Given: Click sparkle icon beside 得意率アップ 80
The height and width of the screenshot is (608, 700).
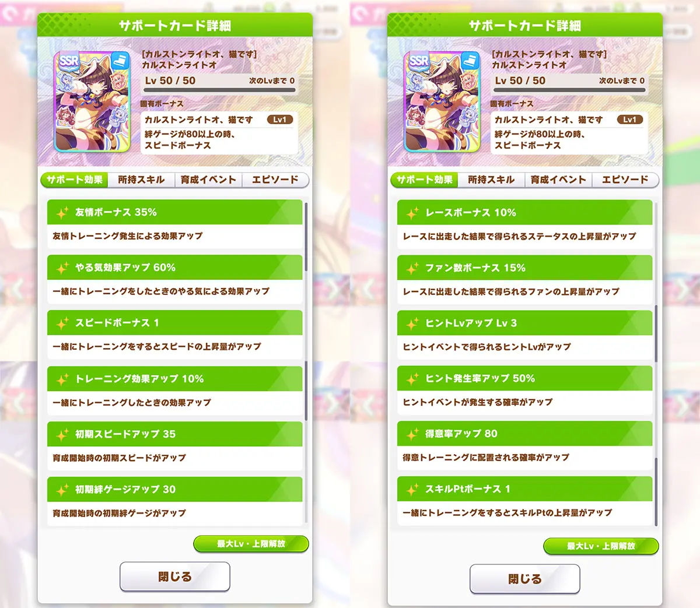Looking at the screenshot, I should (412, 434).
